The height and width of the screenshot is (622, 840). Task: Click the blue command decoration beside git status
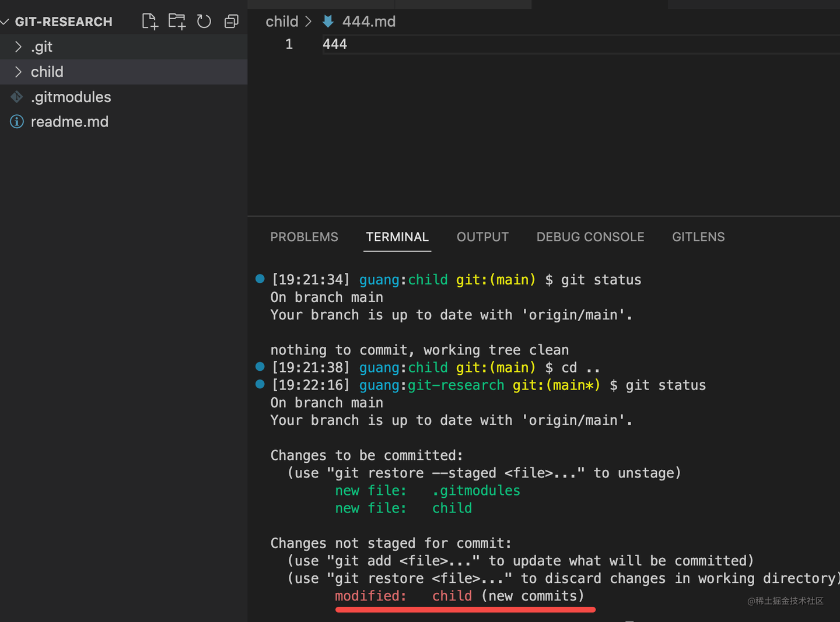[259, 279]
